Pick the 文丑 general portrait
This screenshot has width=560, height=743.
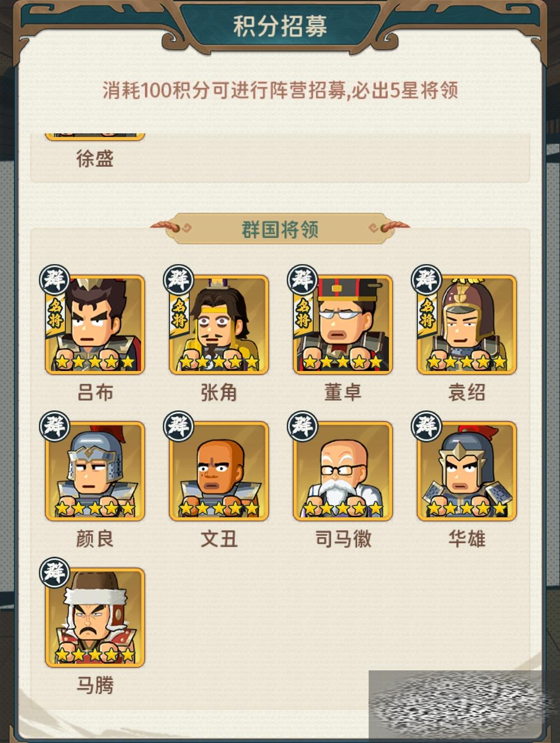[x=219, y=471]
